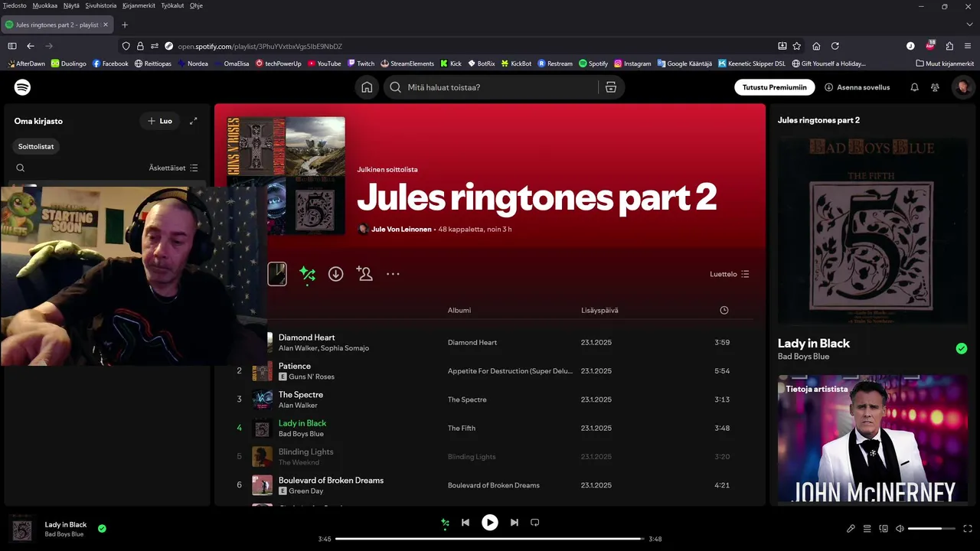
Task: Open the user profile avatar menu
Action: pyautogui.click(x=963, y=87)
